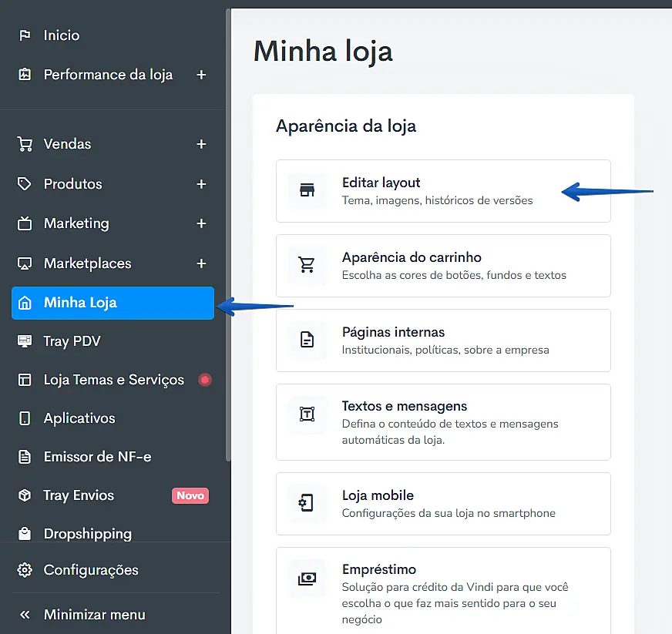Expand Performance da loja submenu

(x=201, y=75)
